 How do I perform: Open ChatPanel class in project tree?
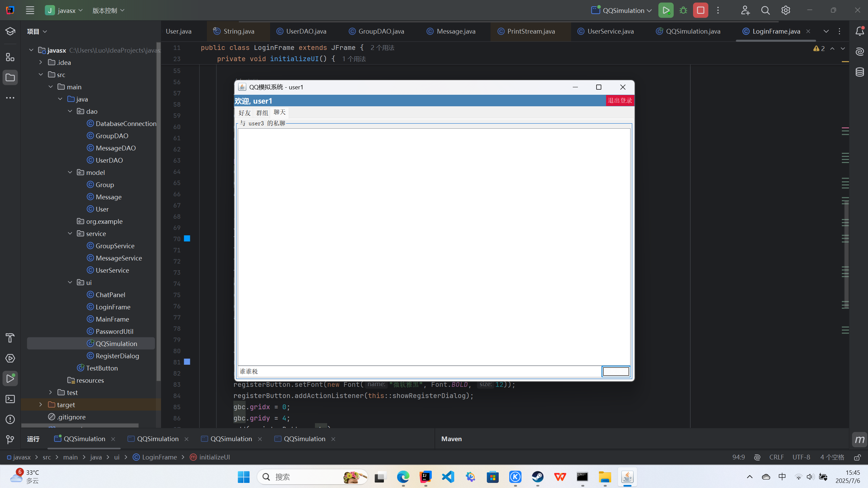[110, 295]
